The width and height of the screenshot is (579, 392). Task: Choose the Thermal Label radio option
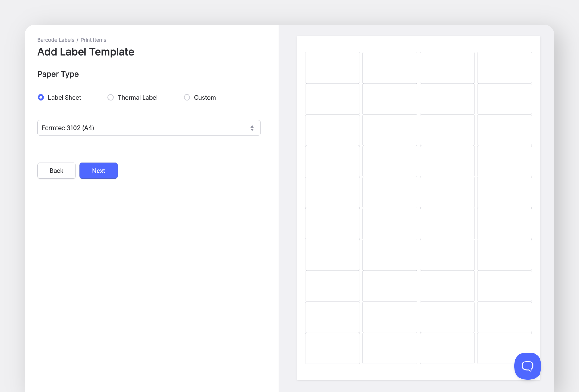(x=111, y=98)
